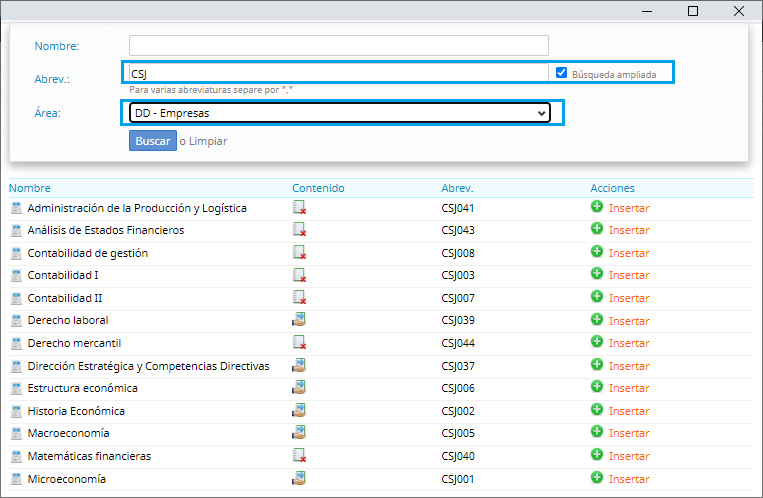This screenshot has width=763, height=498.
Task: Click the Nombre column header
Action: [x=30, y=188]
